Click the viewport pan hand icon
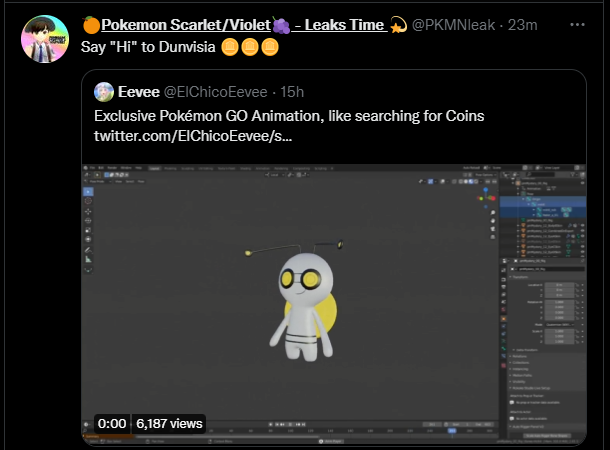Viewport: 610px width, 450px height. [x=493, y=221]
